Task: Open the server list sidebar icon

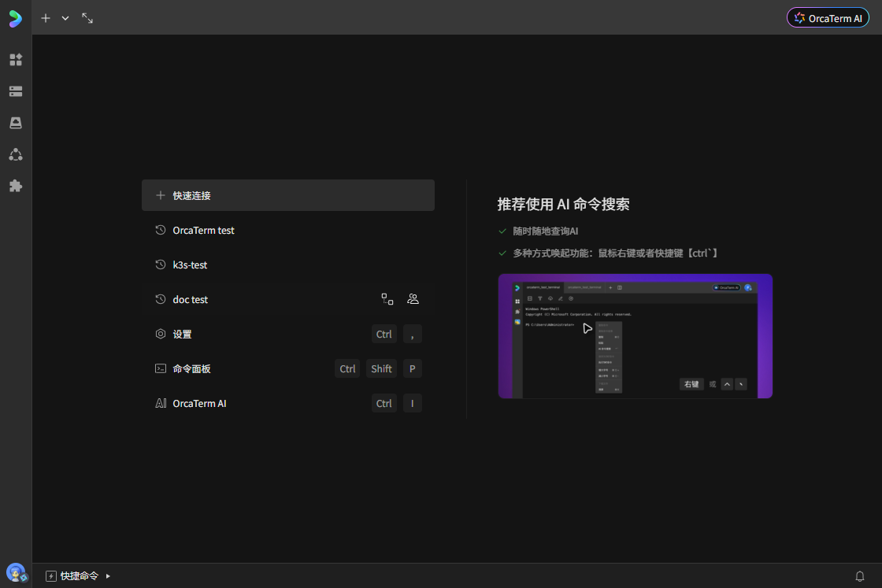Action: point(16,91)
